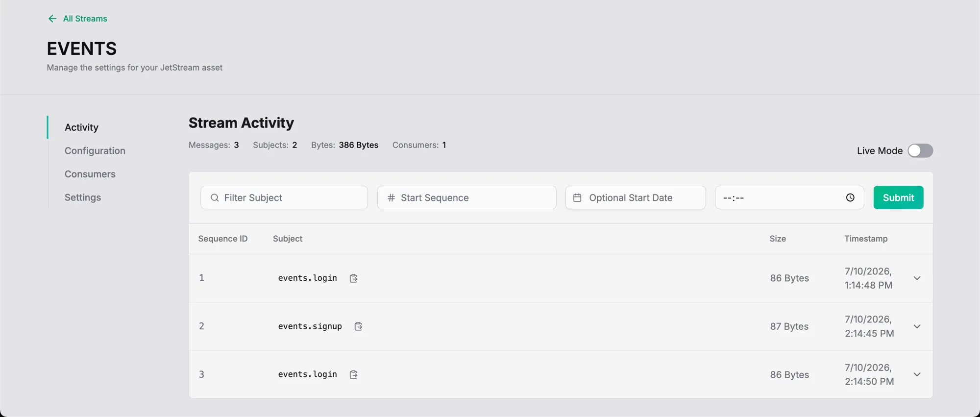This screenshot has height=417, width=980.
Task: Click timestamp 7/10/2026, 2:14:45 PM
Action: [869, 326]
